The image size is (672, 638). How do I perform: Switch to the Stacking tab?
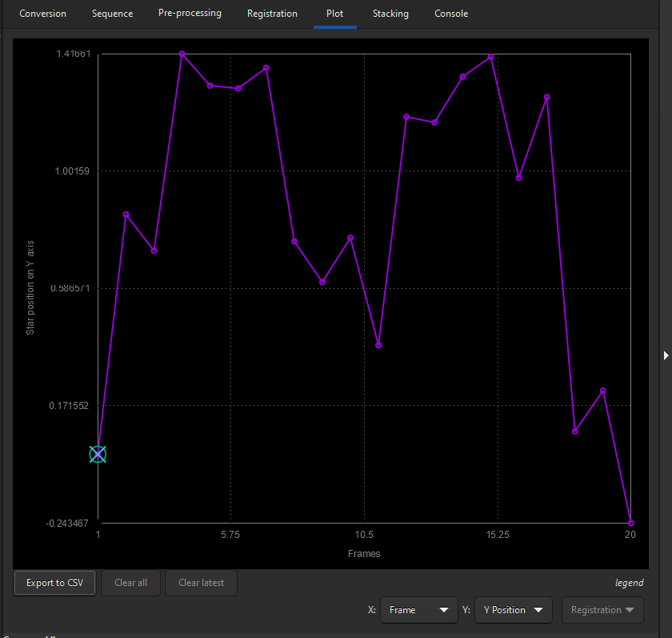390,14
